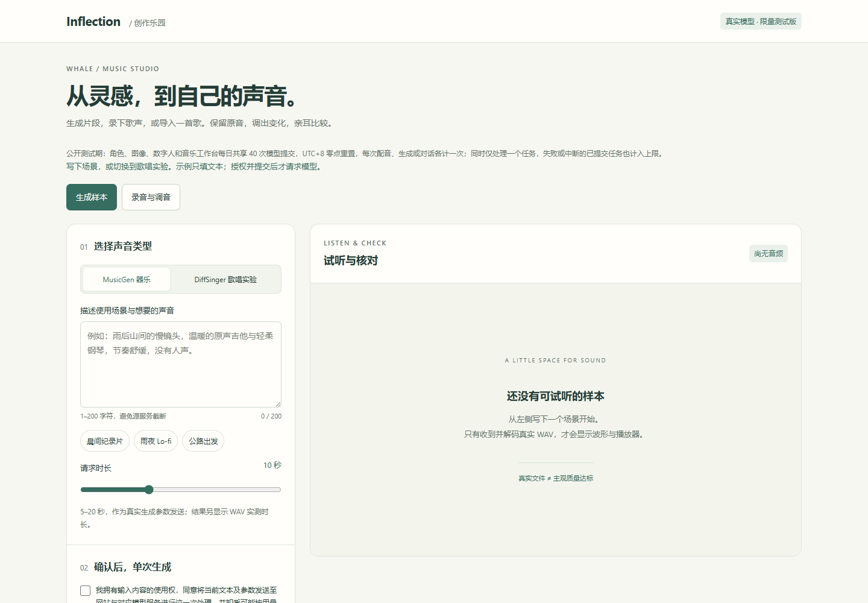Click the WHALE / MUSIC STUDIO label
Image resolution: width=868 pixels, height=603 pixels.
pyautogui.click(x=113, y=69)
